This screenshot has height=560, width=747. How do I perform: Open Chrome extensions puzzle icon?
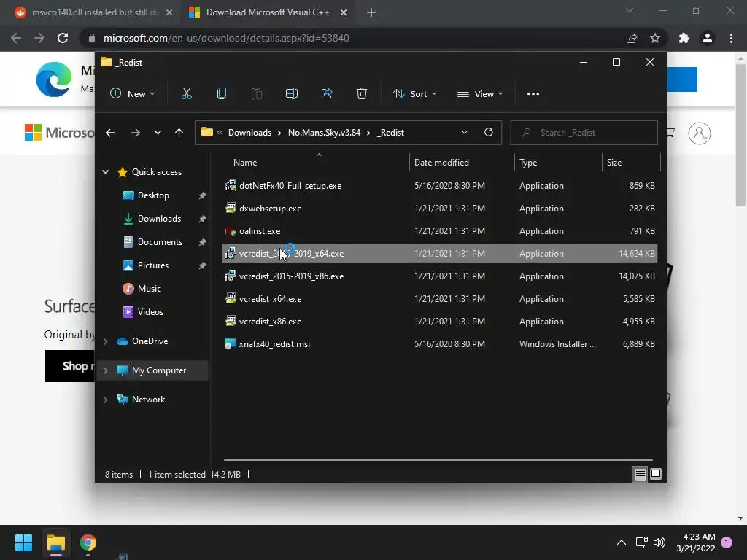[x=684, y=38]
